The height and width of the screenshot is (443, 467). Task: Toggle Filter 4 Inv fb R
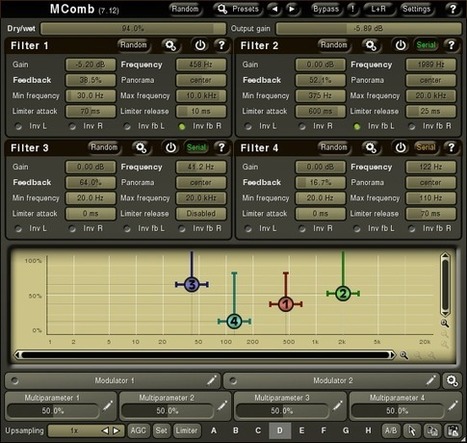[412, 229]
